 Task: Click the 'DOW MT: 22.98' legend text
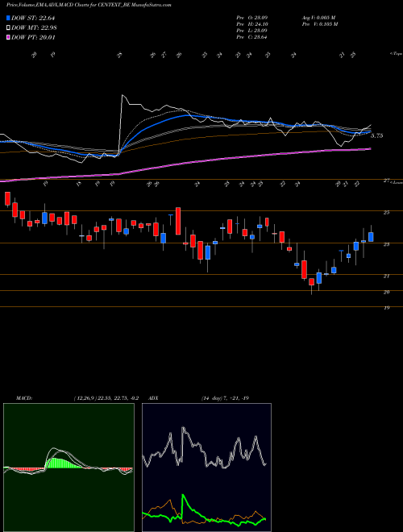point(34,28)
